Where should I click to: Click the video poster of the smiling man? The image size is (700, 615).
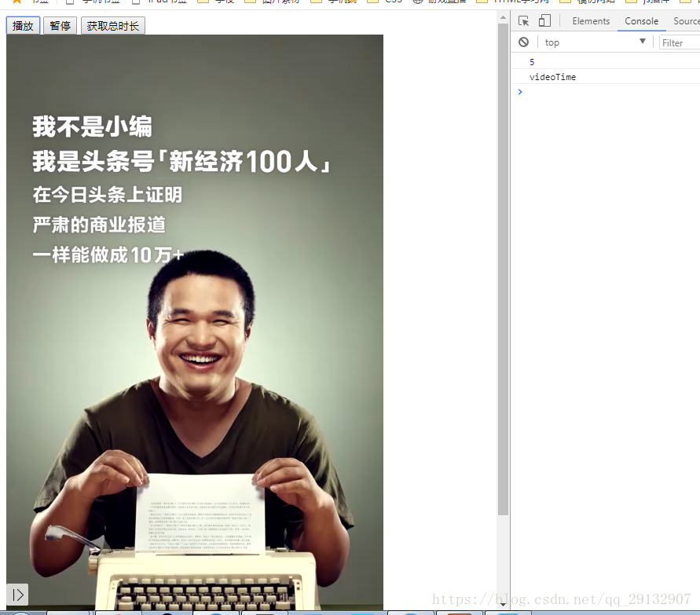coord(195,322)
